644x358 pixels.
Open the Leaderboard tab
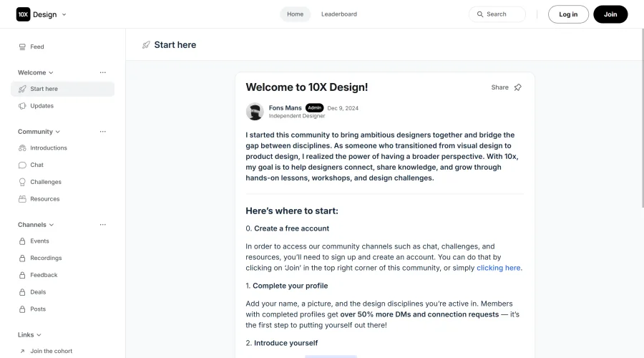coord(339,14)
